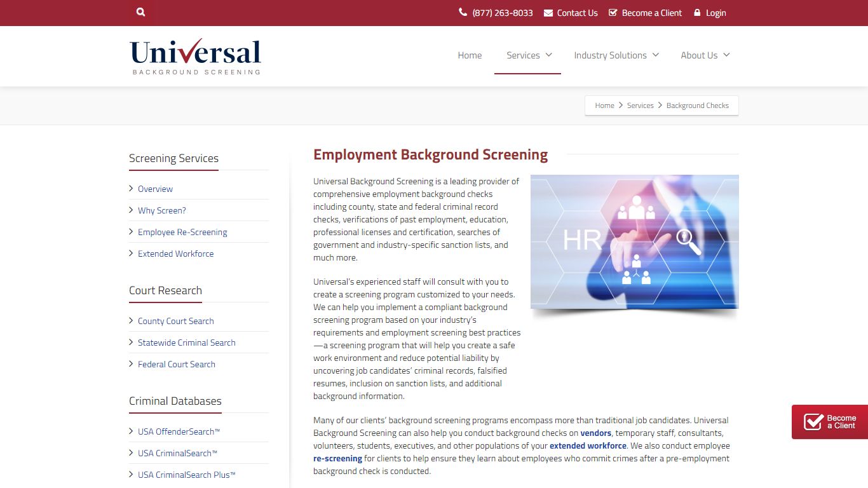868x488 pixels.
Task: Click the Employment Background Screening heading
Action: pyautogui.click(x=430, y=154)
